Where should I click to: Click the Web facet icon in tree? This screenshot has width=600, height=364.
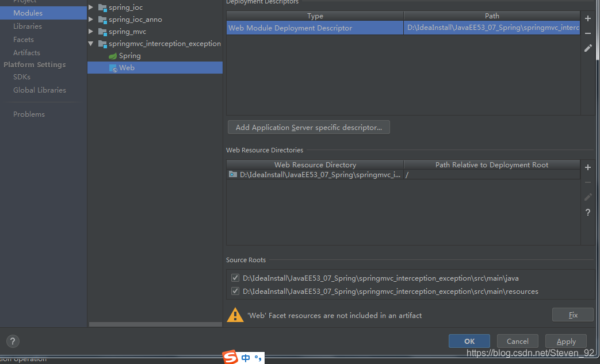[x=113, y=68]
